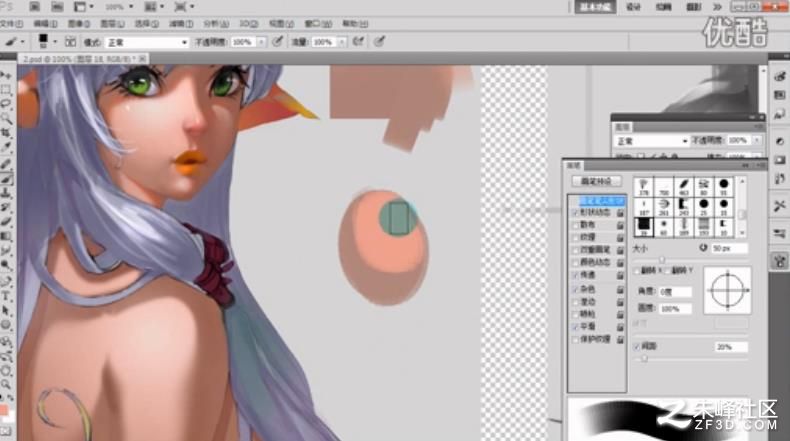Enable the airbrush icon next to flow
The image size is (790, 441).
coord(358,42)
